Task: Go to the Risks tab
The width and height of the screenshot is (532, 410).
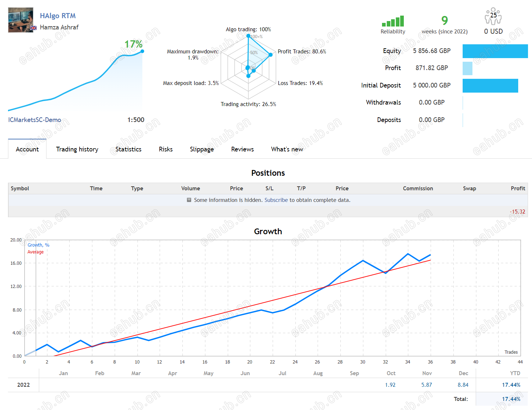Action: [166, 149]
